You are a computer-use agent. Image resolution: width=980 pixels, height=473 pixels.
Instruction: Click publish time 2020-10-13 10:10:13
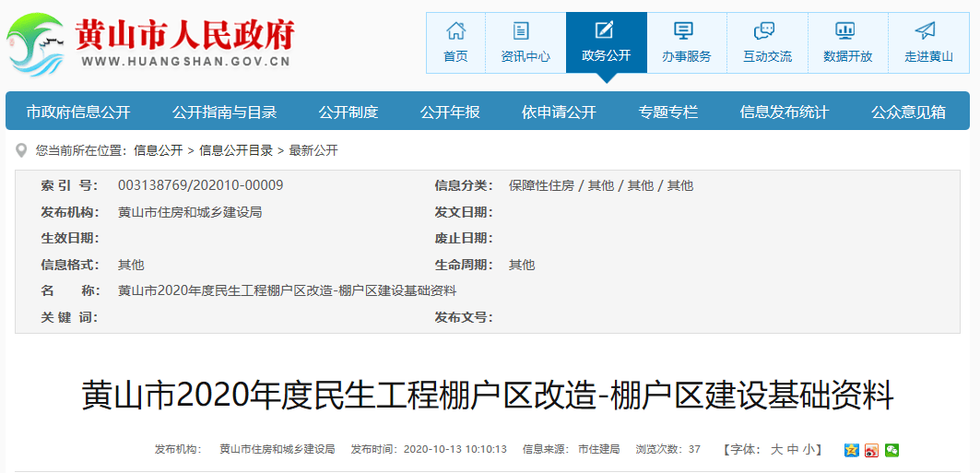coord(455,449)
